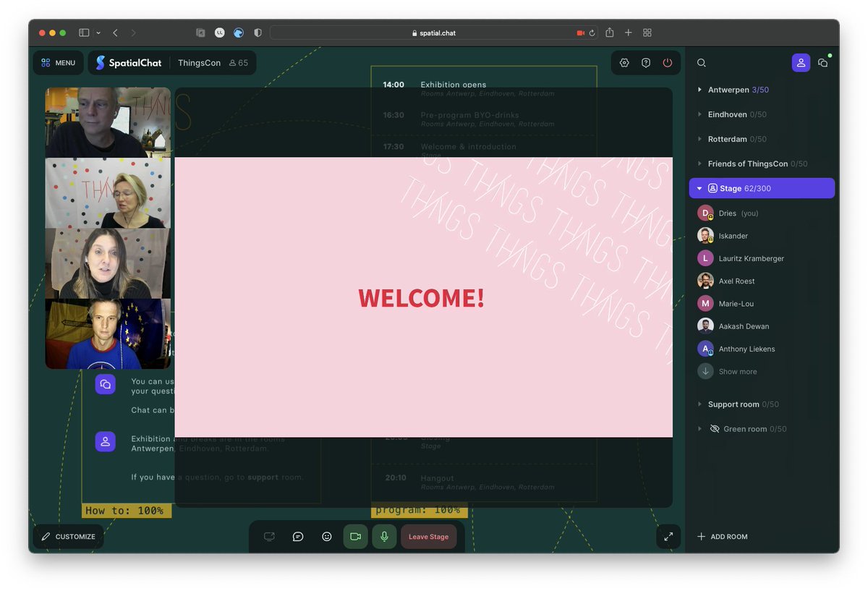Click Aakash Dewan's avatar photo

pyautogui.click(x=705, y=326)
